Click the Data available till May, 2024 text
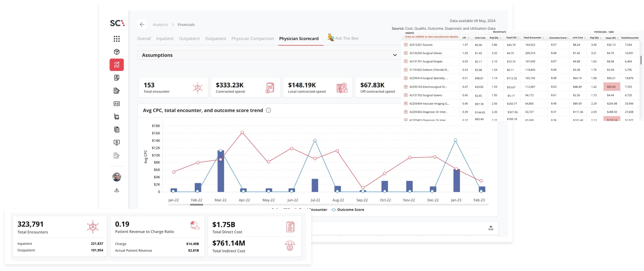Viewport: 644px width, 271px height. coord(472,21)
